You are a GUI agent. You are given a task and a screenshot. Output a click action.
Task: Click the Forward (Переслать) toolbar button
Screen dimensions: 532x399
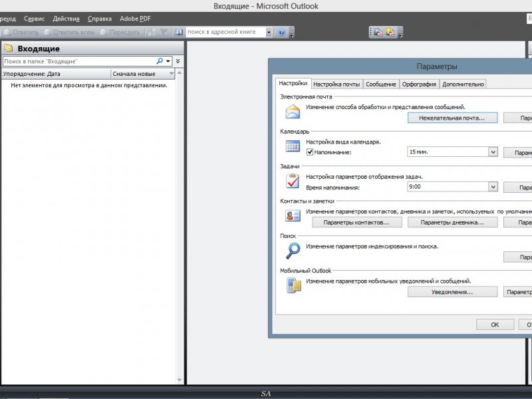point(120,32)
